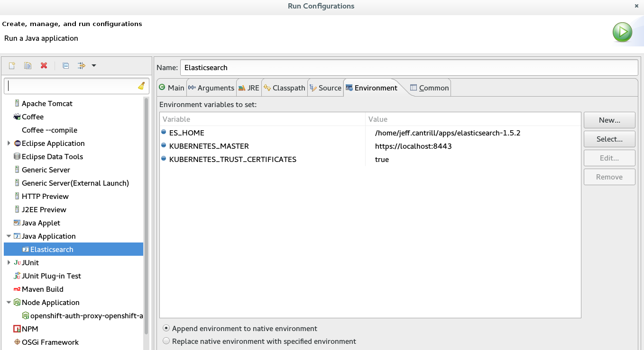Image resolution: width=644 pixels, height=350 pixels.
Task: Delete selected launch configuration red X
Action: (x=44, y=66)
